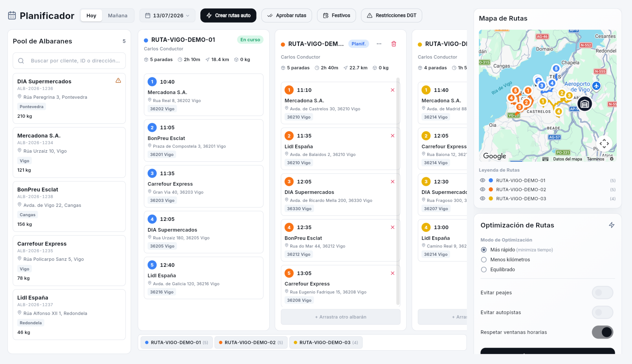Click the 36216 Vigo postal code tag
Viewport: 632px width, 364px height.
click(x=162, y=292)
